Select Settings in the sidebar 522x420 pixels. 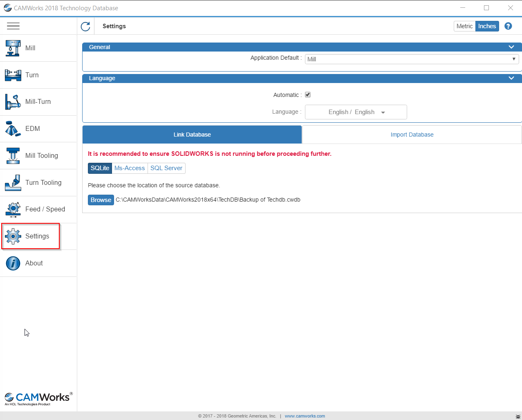(x=38, y=236)
